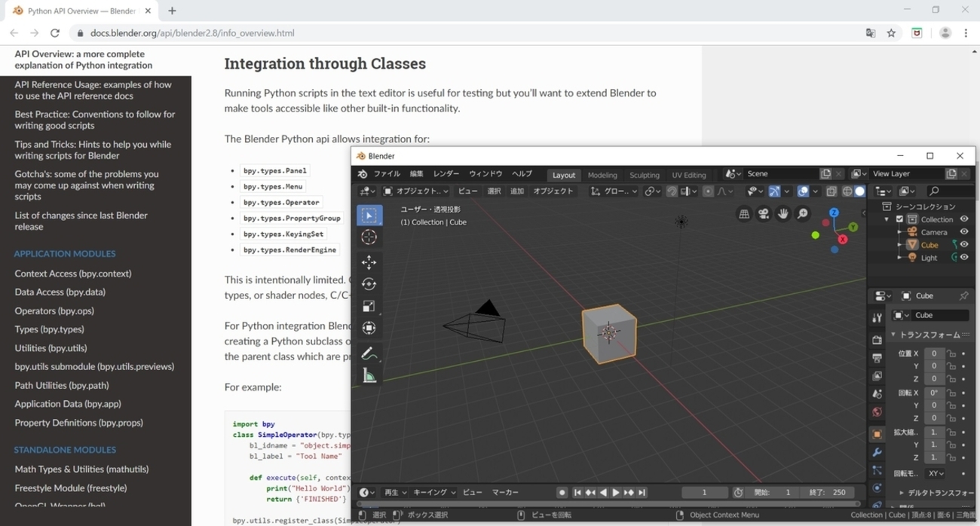Screen dimensions: 980x526
Task: Click the green Y axis gizmo ball
Action: 853,227
